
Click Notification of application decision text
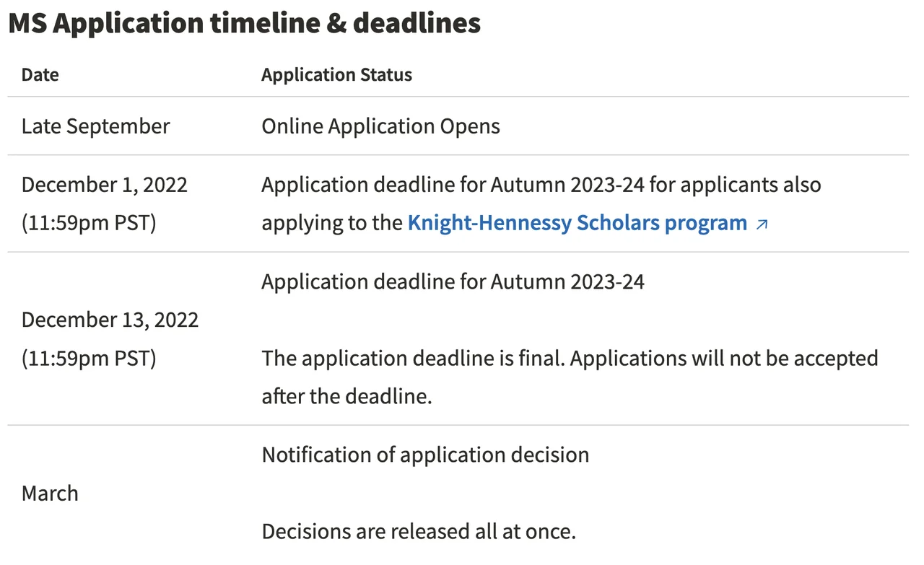pyautogui.click(x=425, y=455)
